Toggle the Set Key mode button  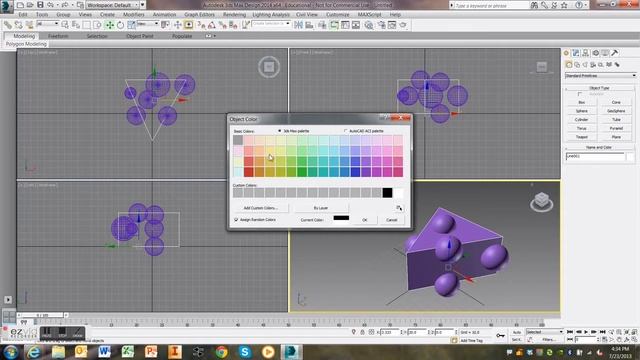tap(517, 339)
